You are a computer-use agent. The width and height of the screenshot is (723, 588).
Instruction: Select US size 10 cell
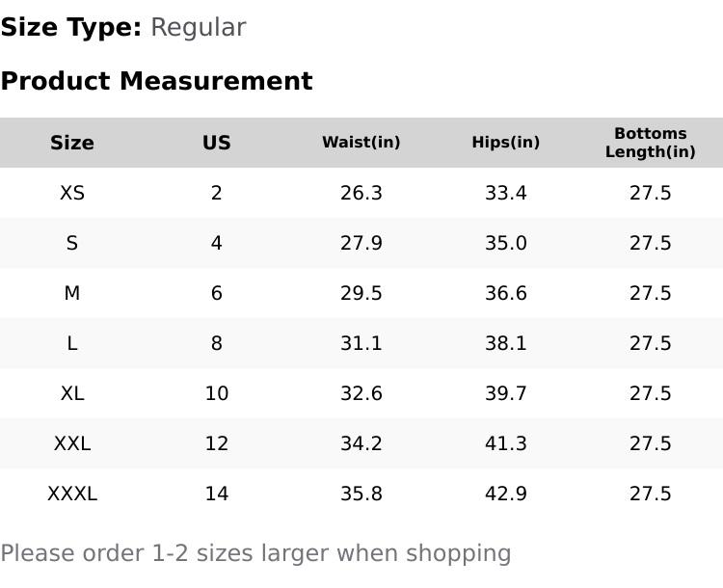point(217,393)
